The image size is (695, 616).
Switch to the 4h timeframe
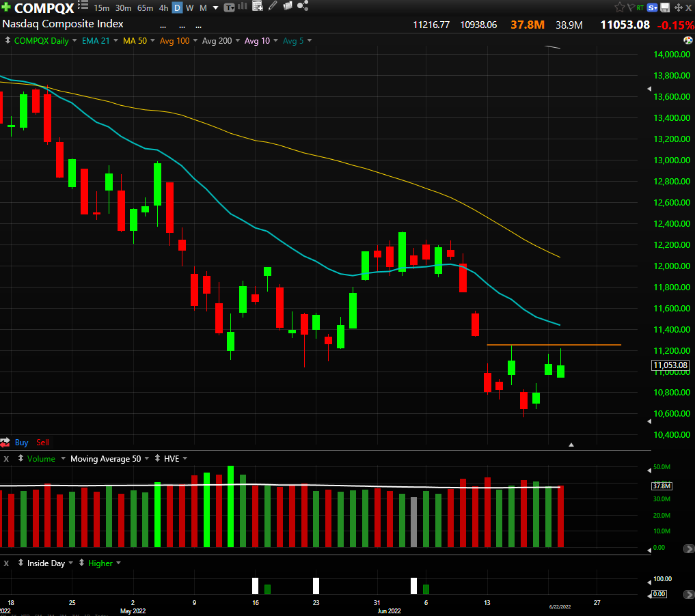(x=163, y=8)
